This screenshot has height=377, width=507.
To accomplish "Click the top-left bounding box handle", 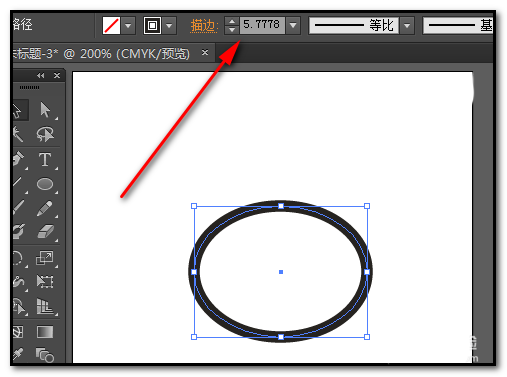I will [x=194, y=206].
